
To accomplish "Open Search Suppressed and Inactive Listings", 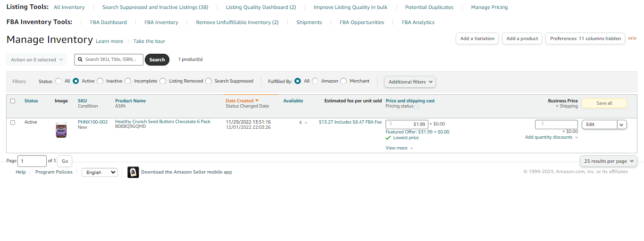I will (155, 7).
